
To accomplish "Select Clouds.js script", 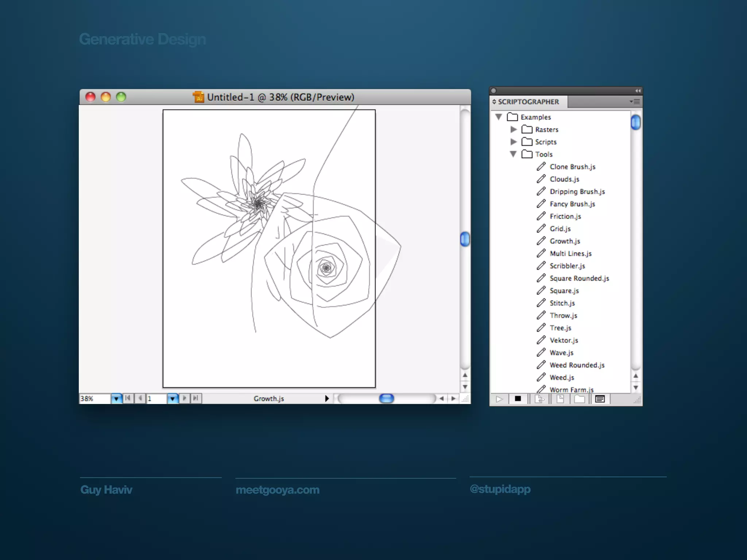I will (x=564, y=179).
